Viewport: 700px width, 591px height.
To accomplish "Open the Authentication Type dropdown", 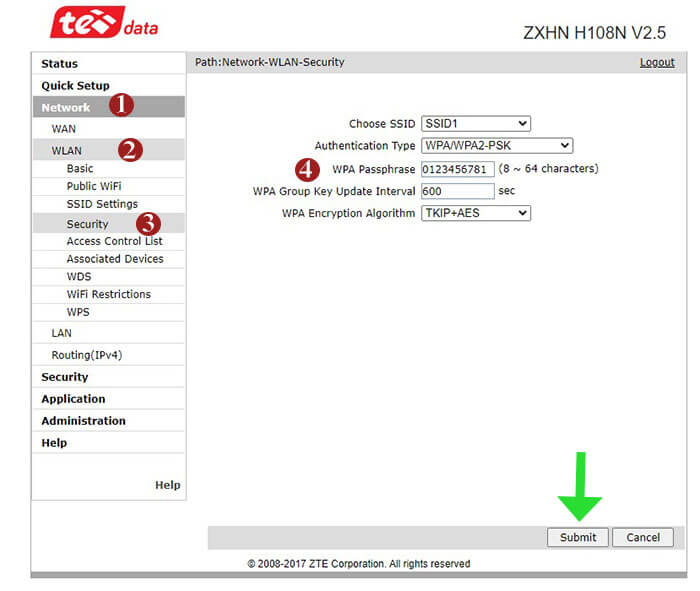I will click(496, 146).
